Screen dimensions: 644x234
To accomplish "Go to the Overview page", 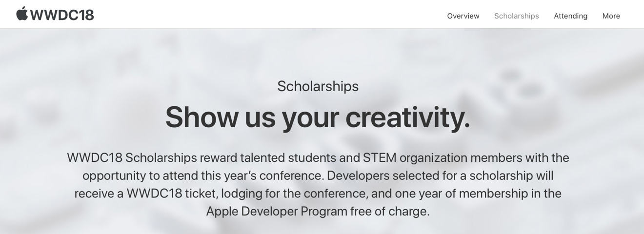I will [x=463, y=16].
